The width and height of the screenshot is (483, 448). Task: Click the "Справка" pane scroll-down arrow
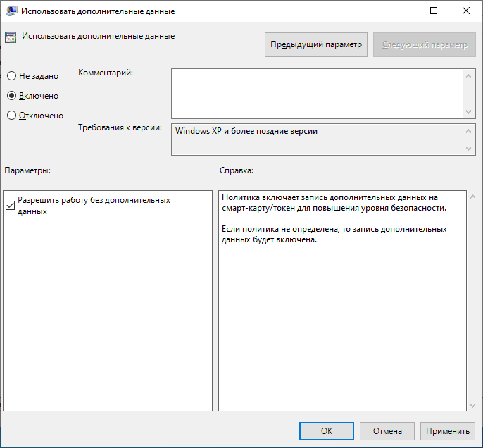tap(472, 405)
